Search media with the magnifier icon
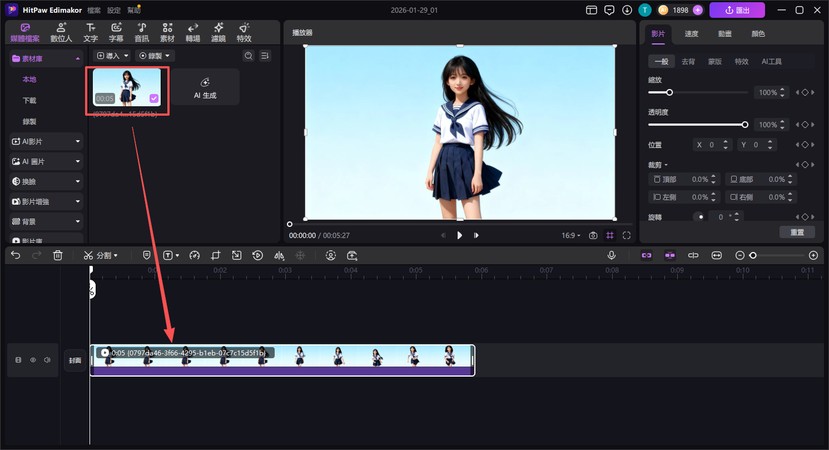This screenshot has width=829, height=450. click(x=249, y=56)
